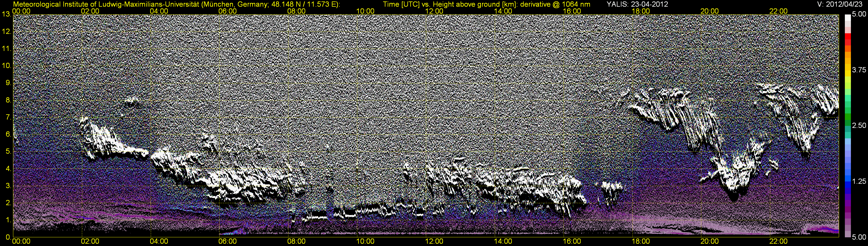
Task: Click the 18:00 label on the top time axis
Action: tap(641, 11)
